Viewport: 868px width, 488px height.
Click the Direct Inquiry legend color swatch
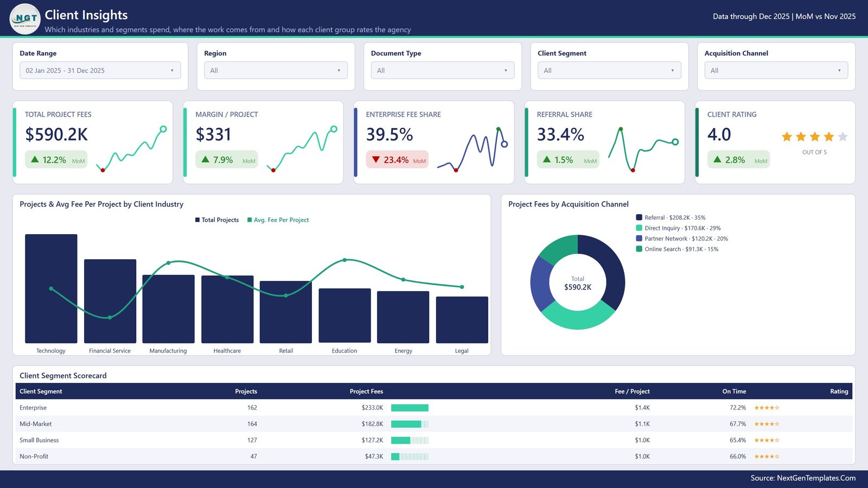click(x=639, y=228)
